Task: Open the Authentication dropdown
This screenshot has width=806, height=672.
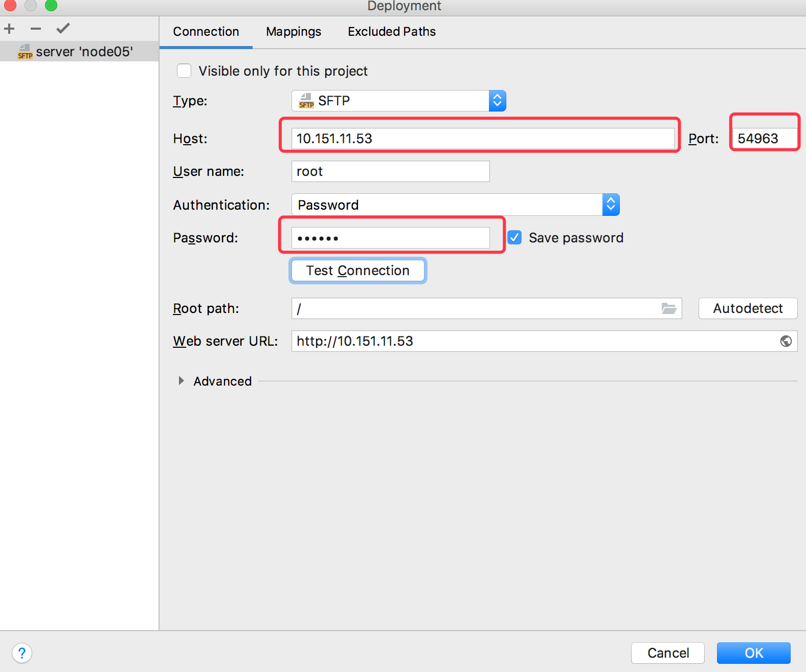Action: (x=455, y=205)
